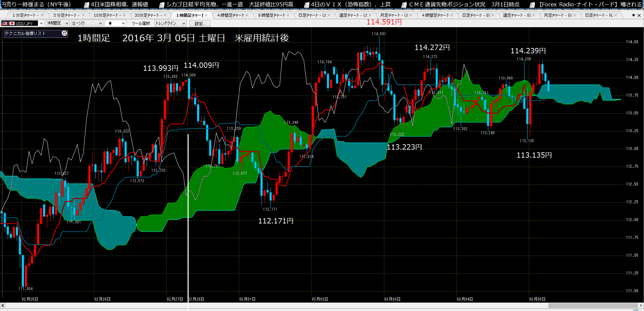
Task: Switch to the 1分足チャート tab
Action: 26,15
